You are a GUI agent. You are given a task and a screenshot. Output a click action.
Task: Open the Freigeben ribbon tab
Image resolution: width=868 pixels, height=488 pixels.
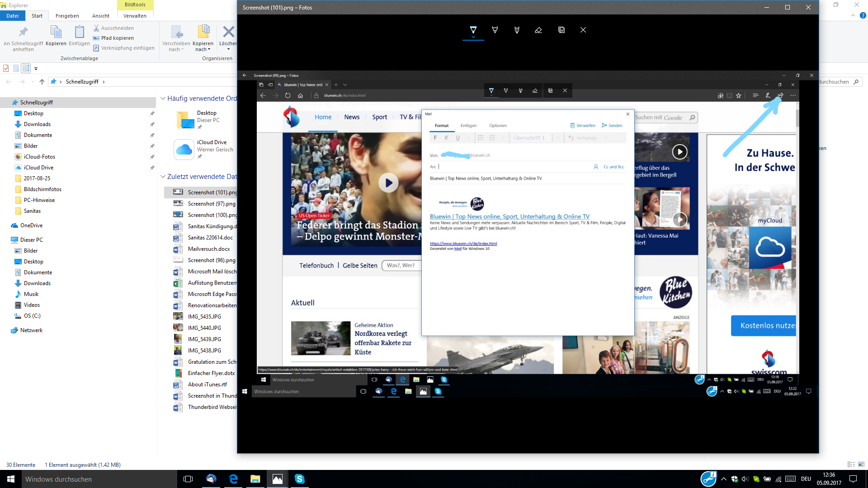tap(67, 16)
